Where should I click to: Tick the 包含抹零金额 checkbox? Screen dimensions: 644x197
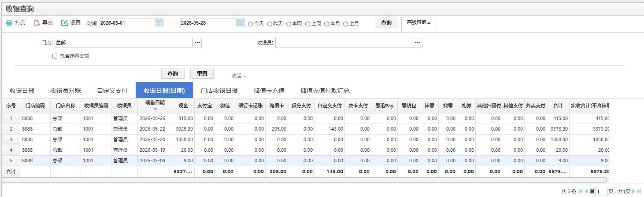pyautogui.click(x=55, y=56)
